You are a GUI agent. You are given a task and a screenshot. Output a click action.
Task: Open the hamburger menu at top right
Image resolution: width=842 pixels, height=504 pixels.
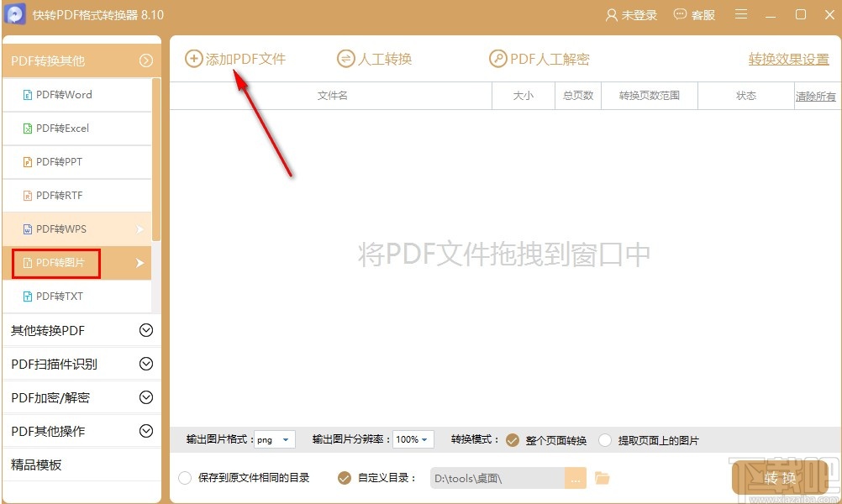(740, 14)
